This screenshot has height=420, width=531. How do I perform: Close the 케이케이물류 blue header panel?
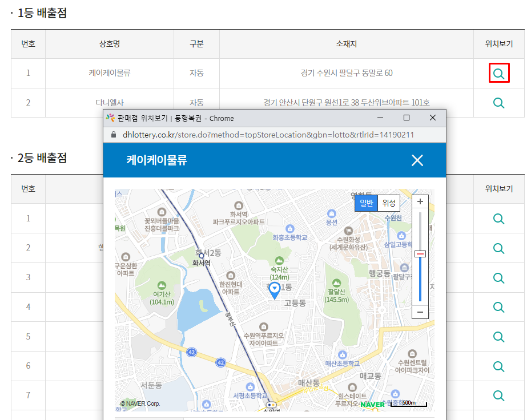[417, 160]
